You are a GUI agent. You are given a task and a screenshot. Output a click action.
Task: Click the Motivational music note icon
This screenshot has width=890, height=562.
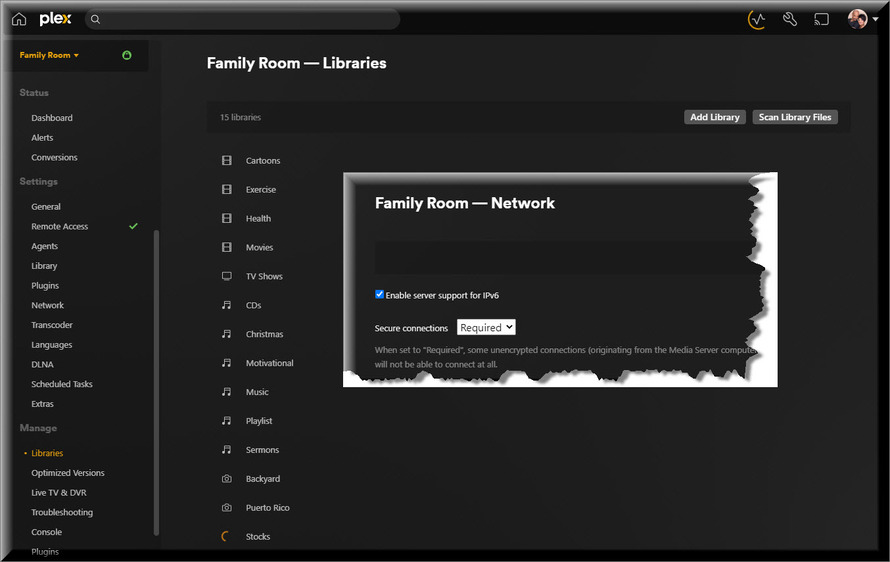click(226, 363)
